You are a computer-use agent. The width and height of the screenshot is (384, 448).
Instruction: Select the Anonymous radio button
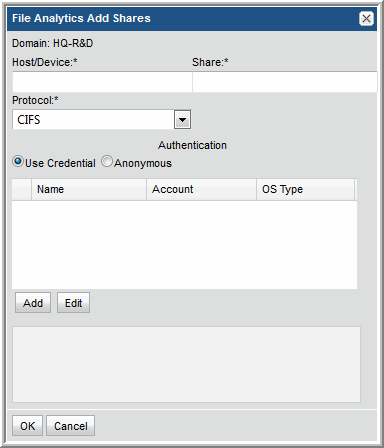(107, 162)
